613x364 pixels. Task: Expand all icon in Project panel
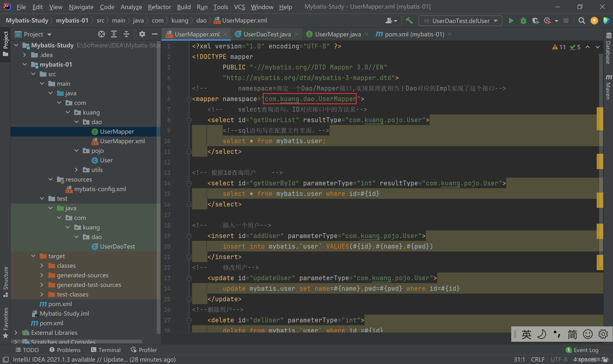[114, 34]
